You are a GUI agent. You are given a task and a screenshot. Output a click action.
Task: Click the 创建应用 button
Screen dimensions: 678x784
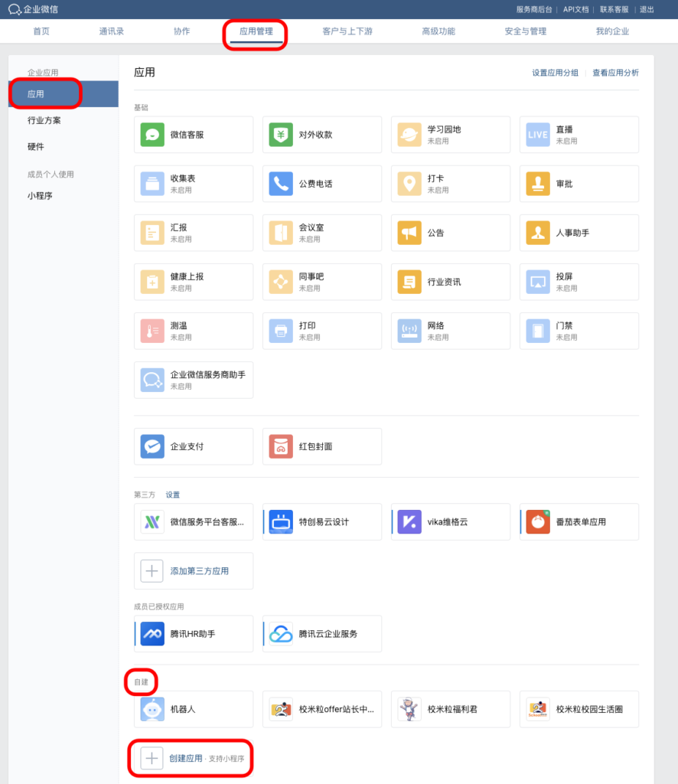186,758
